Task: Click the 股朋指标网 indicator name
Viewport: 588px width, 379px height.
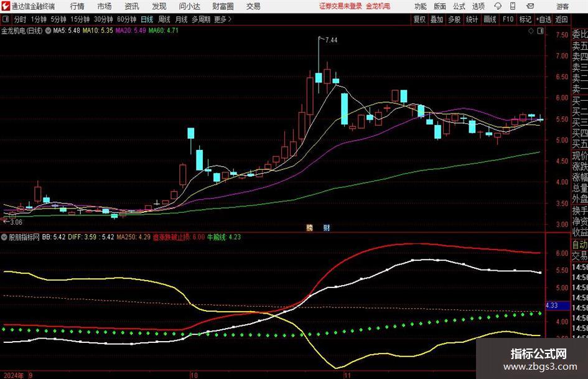Action: tap(24, 237)
